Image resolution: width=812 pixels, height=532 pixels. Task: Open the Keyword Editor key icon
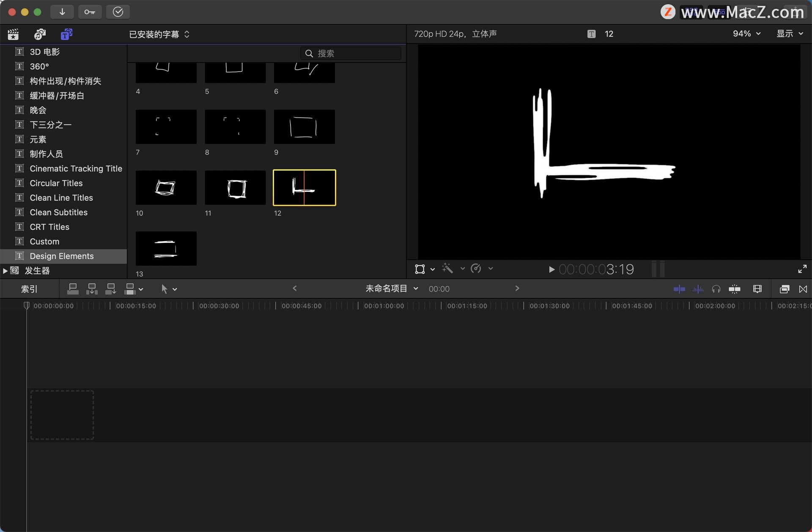coord(90,12)
